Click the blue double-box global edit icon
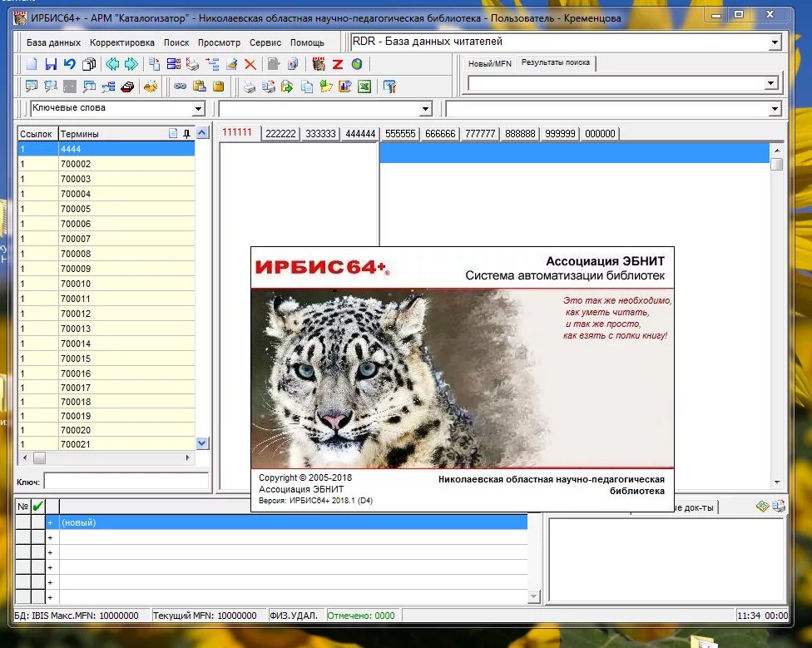Image resolution: width=812 pixels, height=648 pixels. pos(174,64)
